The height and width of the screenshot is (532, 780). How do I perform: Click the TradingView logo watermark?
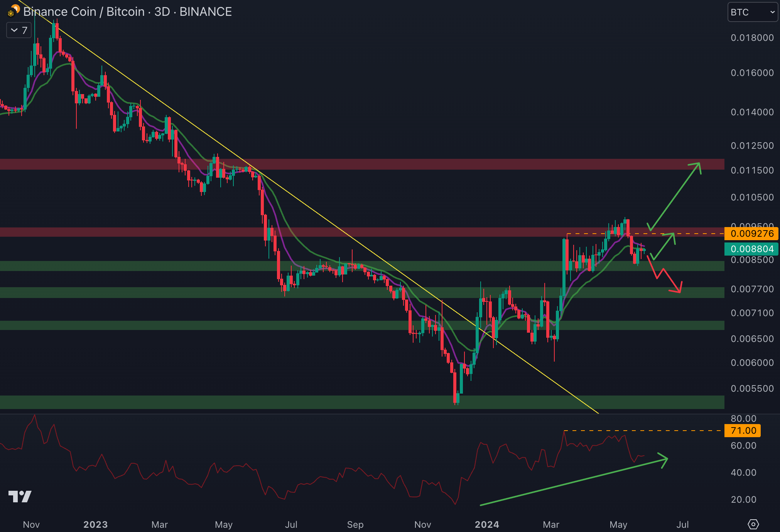[20, 497]
